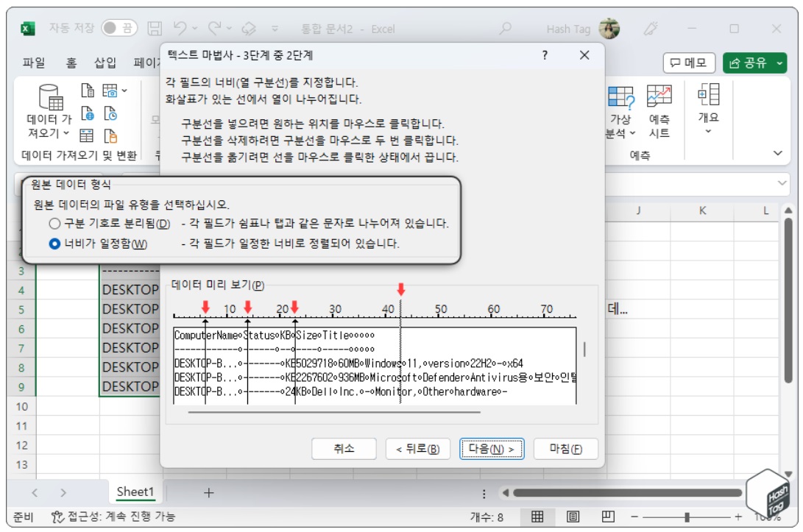This screenshot has width=803, height=532.
Task: Click the Recent Sources clock file icon
Action: (x=110, y=113)
